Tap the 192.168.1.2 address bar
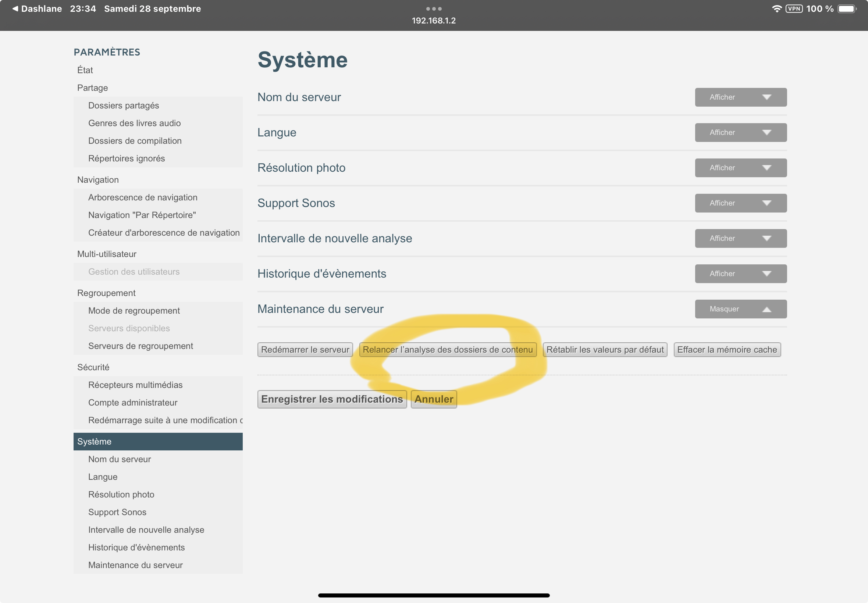 pos(433,21)
